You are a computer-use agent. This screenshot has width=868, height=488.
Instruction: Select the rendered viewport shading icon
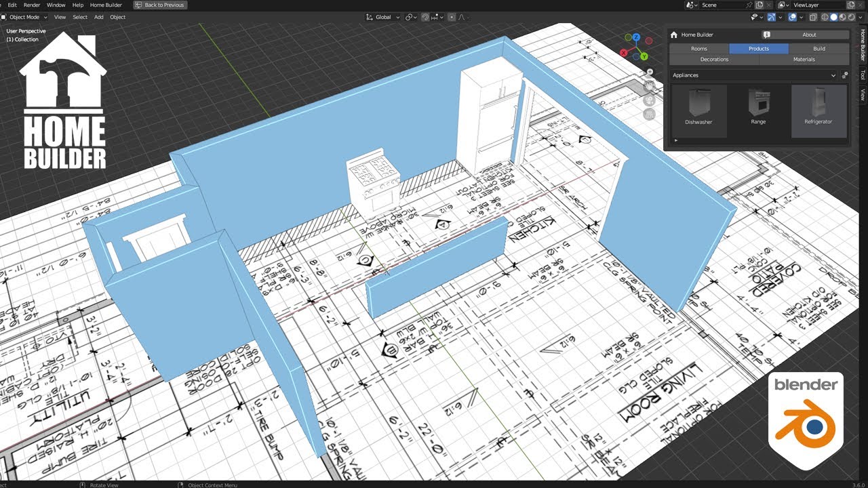[x=852, y=17]
